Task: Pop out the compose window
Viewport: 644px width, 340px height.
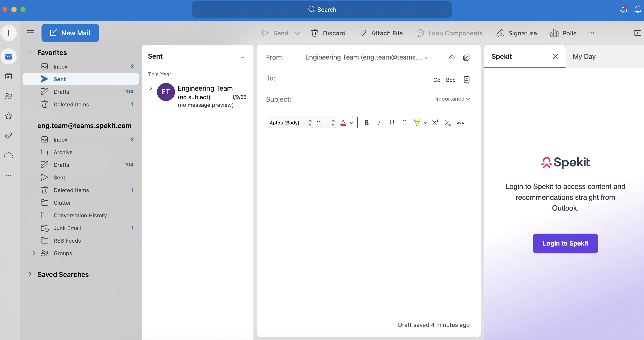Action: [x=466, y=58]
